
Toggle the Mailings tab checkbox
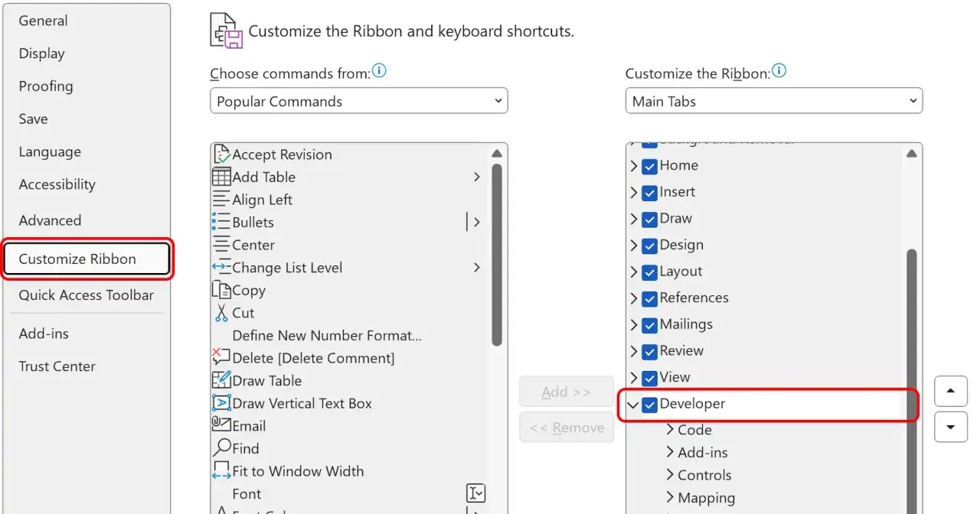point(649,324)
